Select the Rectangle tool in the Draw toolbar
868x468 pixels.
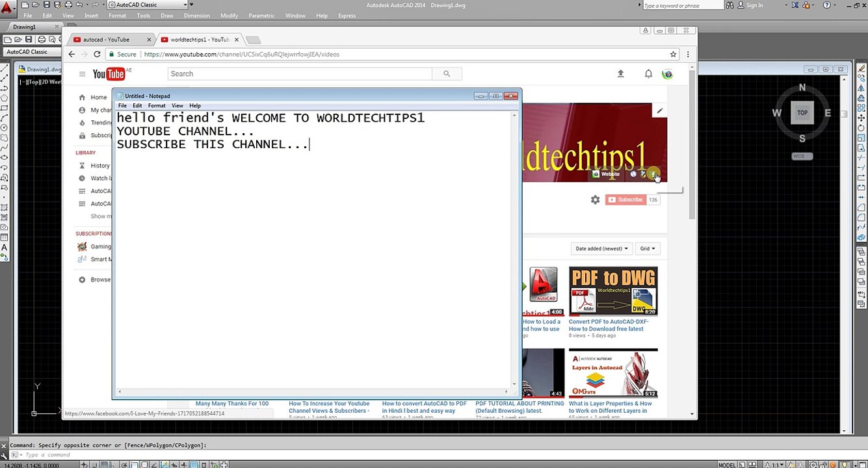pyautogui.click(x=5, y=108)
